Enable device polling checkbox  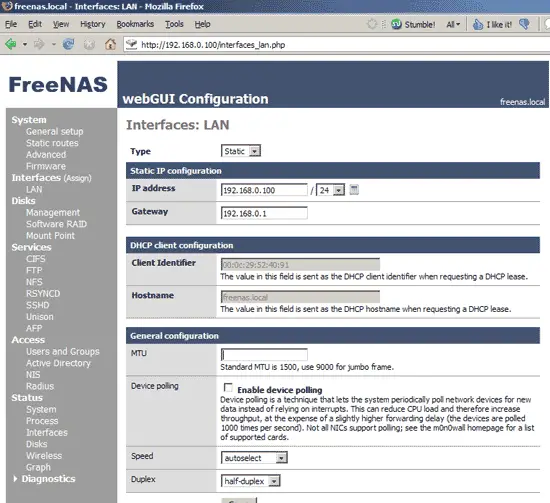[x=228, y=388]
